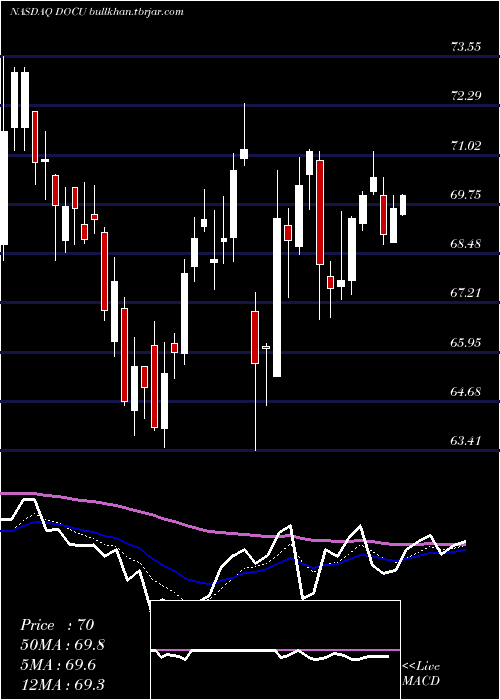This screenshot has height=700, width=500.
Task: Click the Price : 70 readout
Action: (57, 625)
